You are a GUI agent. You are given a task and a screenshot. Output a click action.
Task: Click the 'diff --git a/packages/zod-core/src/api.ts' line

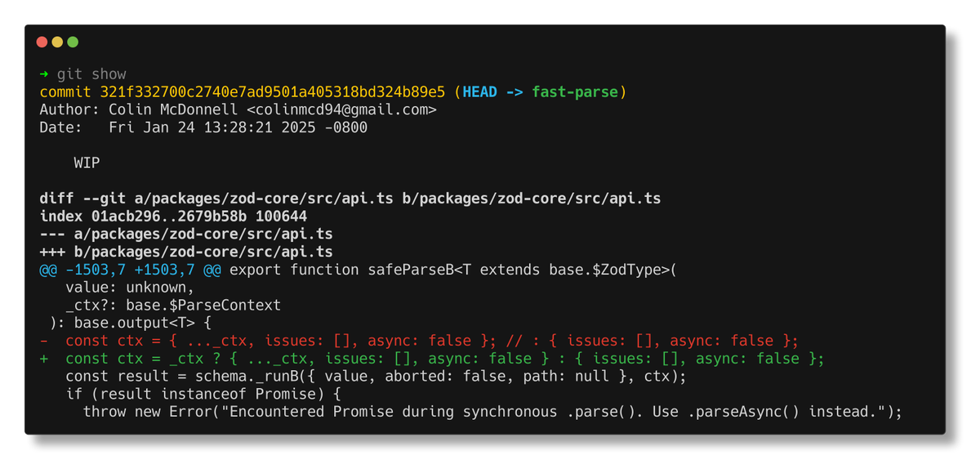(350, 199)
